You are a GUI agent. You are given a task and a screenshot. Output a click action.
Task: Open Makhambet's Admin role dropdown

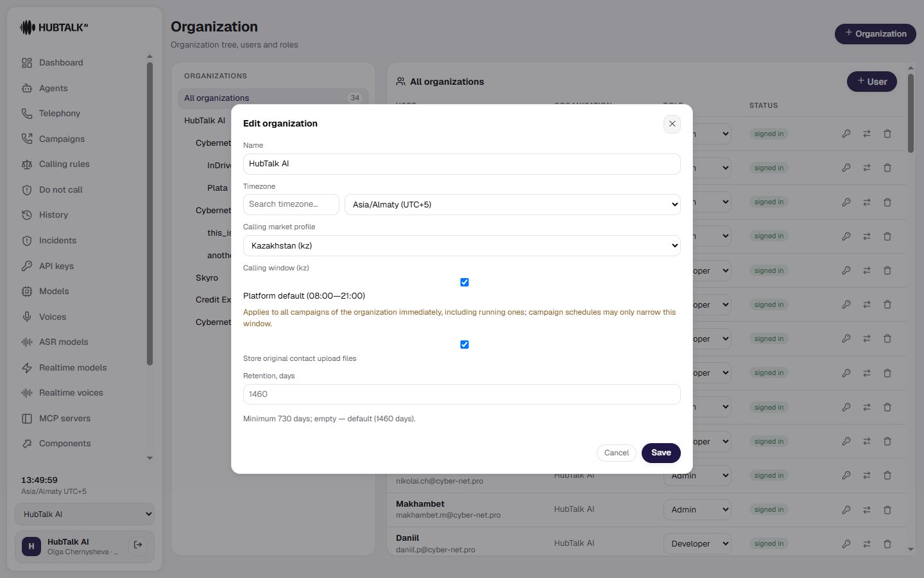tap(697, 509)
